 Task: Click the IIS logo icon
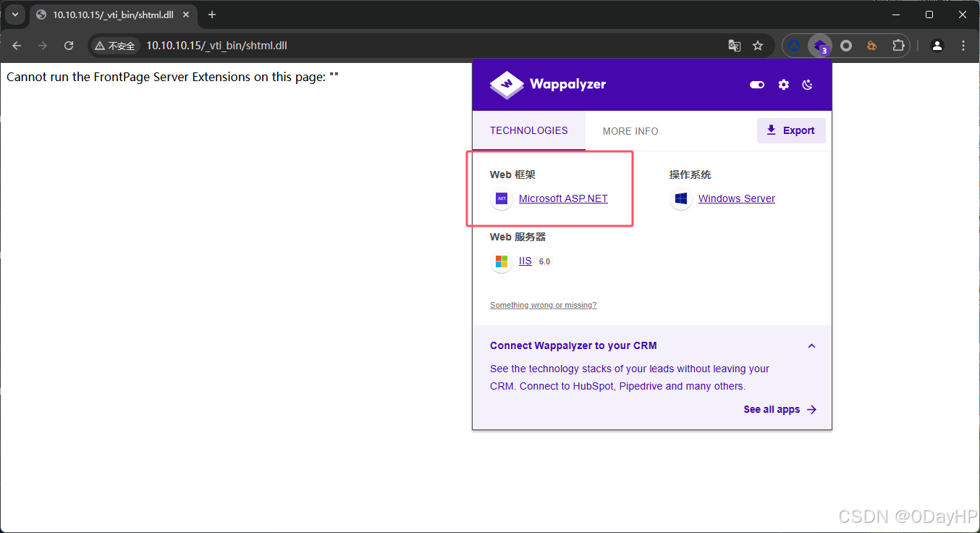(x=502, y=261)
